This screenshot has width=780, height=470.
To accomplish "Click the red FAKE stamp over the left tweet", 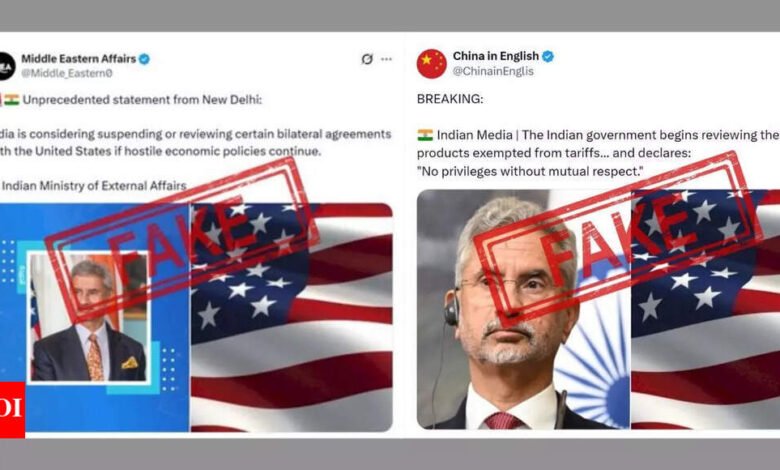I will (182, 239).
